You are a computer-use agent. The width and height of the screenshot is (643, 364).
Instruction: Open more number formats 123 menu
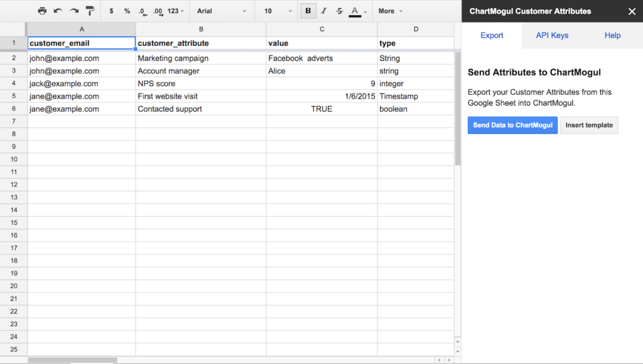click(176, 11)
